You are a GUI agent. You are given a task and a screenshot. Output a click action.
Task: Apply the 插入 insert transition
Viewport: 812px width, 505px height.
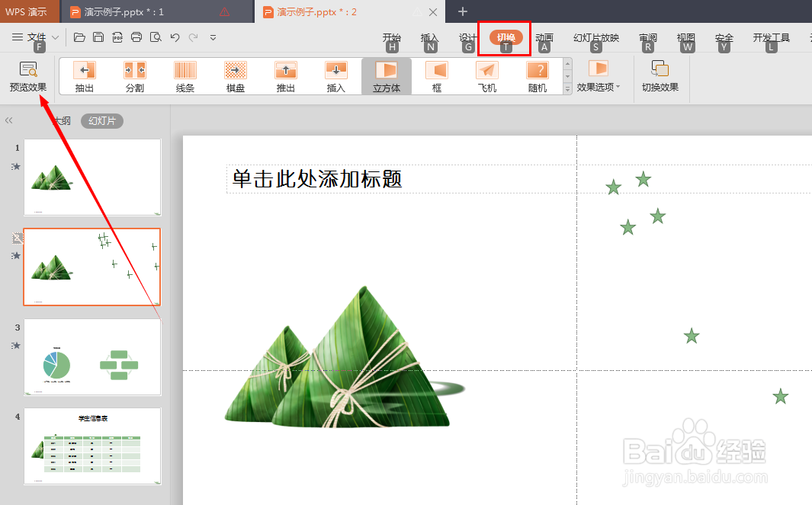coord(335,77)
